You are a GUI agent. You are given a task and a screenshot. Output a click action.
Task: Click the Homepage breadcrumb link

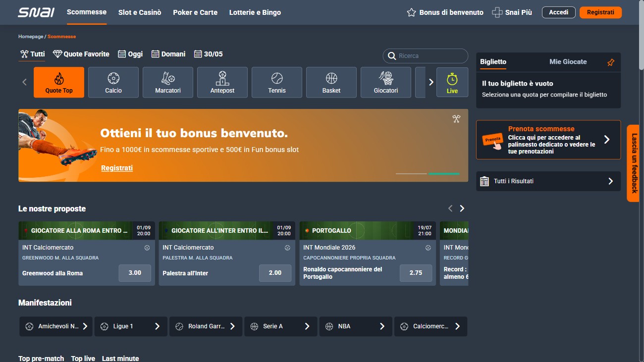pyautogui.click(x=31, y=37)
